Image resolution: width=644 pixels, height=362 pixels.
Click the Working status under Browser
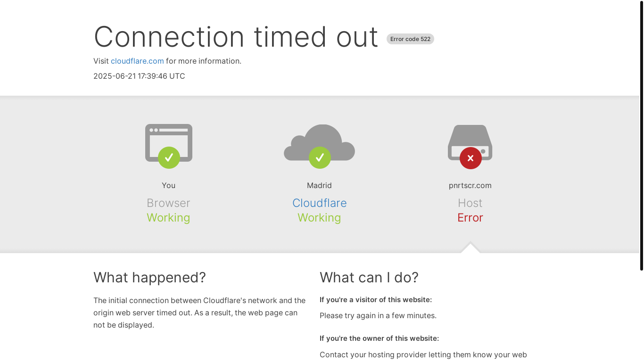168,218
